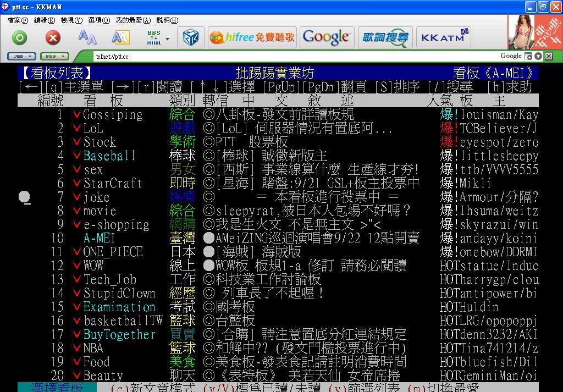Click the new-tab icon beside the Google search label

pos(528,56)
